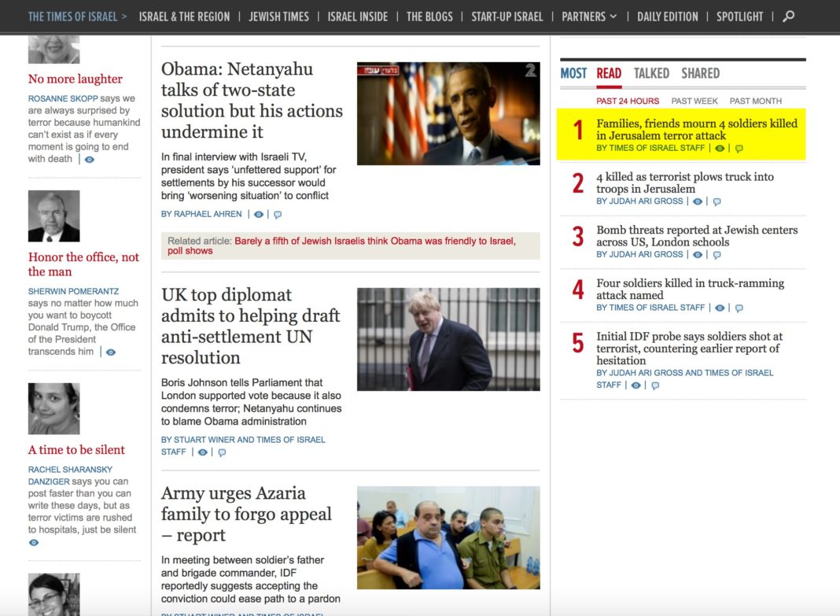
Task: Open Daily Edition in the navigation bar
Action: 668,17
